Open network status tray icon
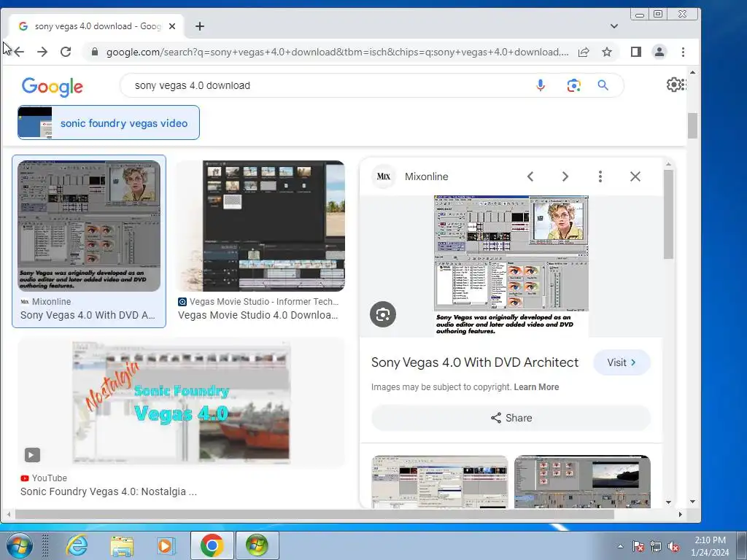747x560 pixels. pyautogui.click(x=656, y=546)
